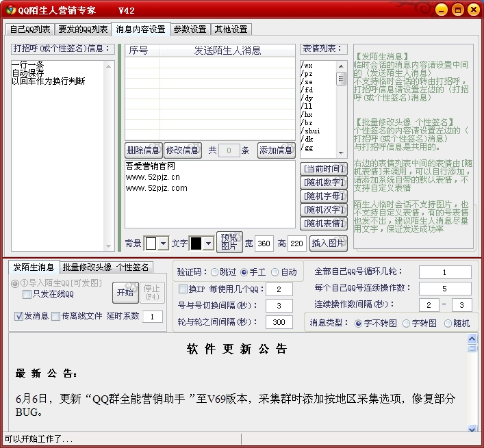Click the 预览图片 button
Viewport: 484px width, 448px height.
229,242
